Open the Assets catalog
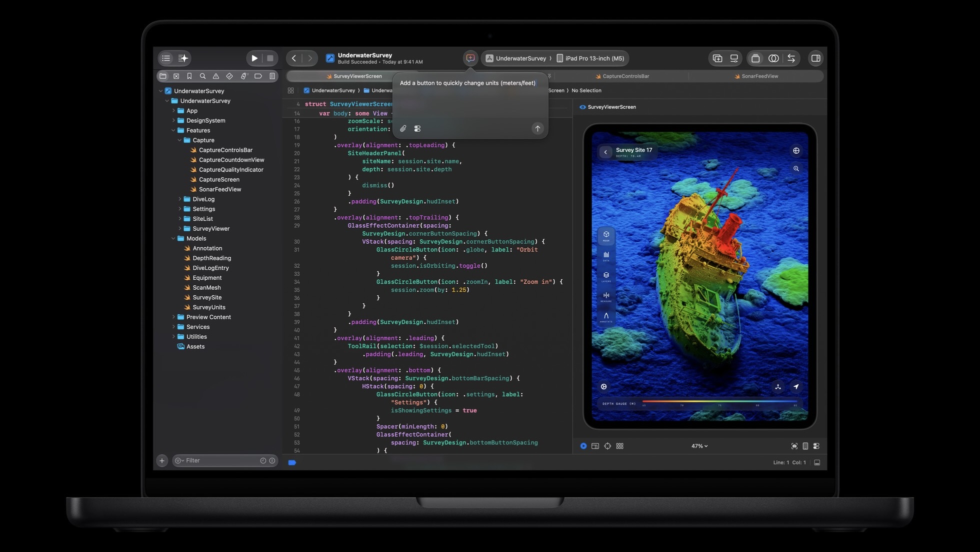The image size is (980, 552). pos(195,346)
